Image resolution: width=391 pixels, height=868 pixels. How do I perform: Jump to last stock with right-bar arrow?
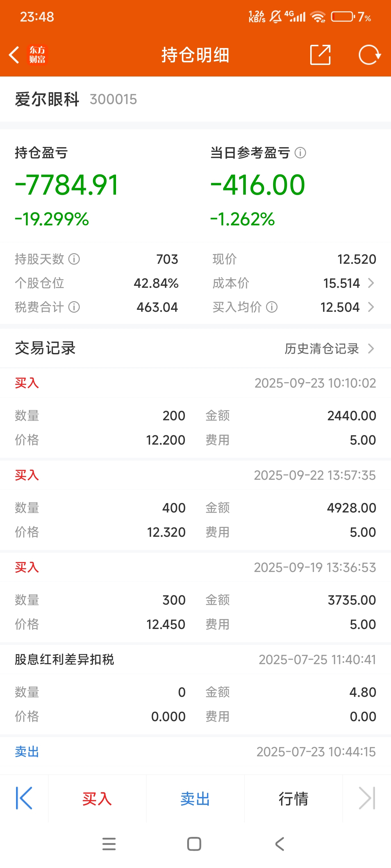click(x=367, y=798)
